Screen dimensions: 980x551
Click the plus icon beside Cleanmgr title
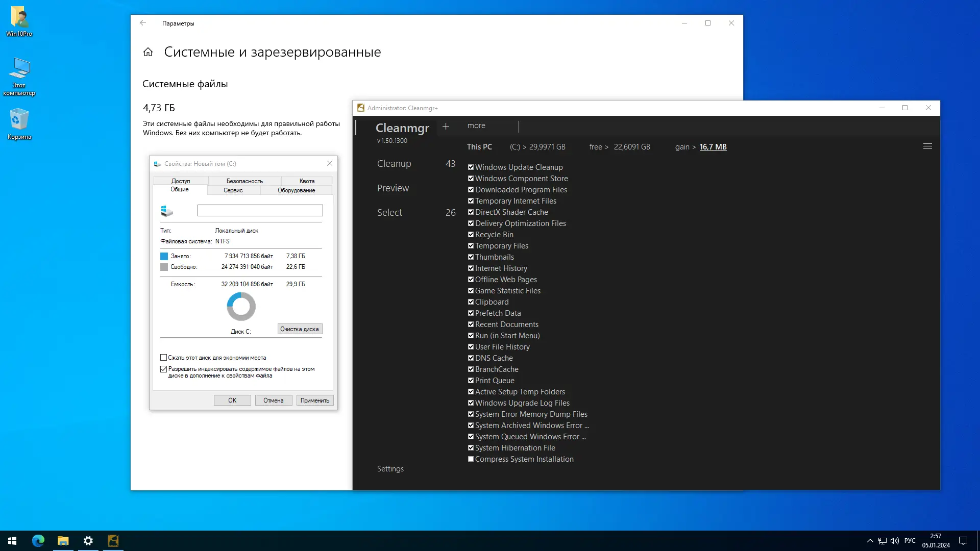(x=446, y=126)
